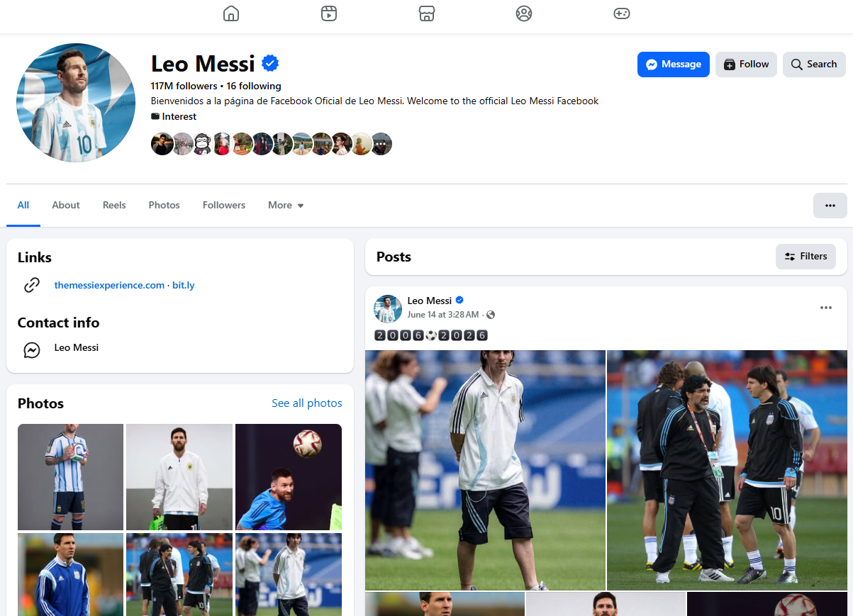Click the Messenger icon under Contact info
Screen dimensions: 853x616
point(32,349)
